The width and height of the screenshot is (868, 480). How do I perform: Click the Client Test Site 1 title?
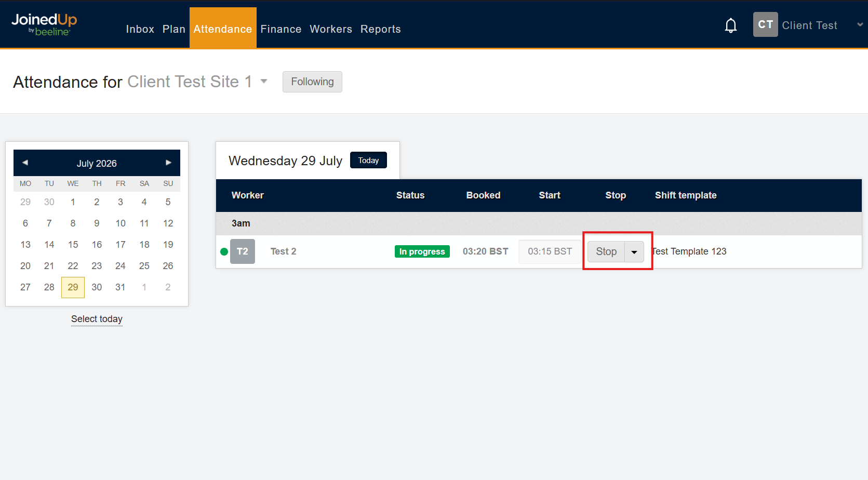pos(190,82)
